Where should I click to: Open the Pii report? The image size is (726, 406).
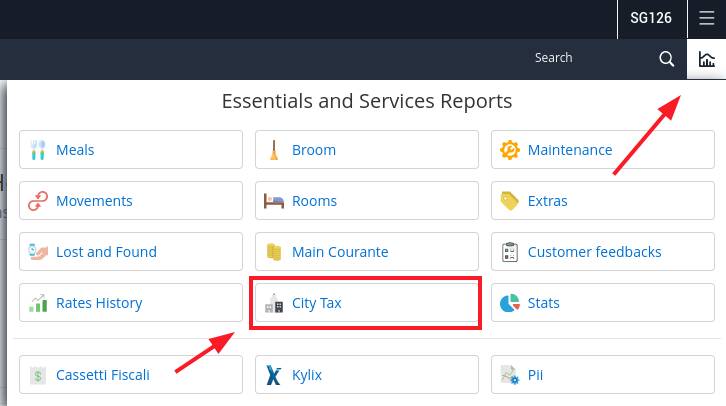coord(603,375)
